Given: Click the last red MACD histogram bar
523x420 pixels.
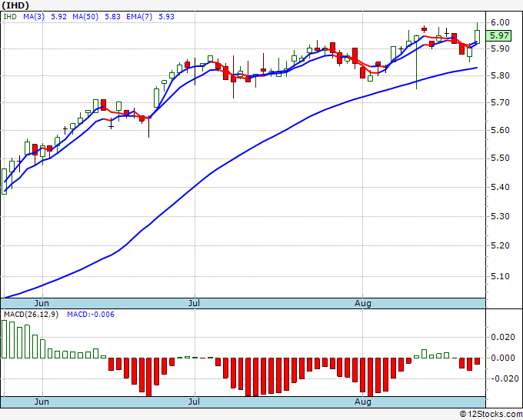Looking at the screenshot, I should point(478,361).
